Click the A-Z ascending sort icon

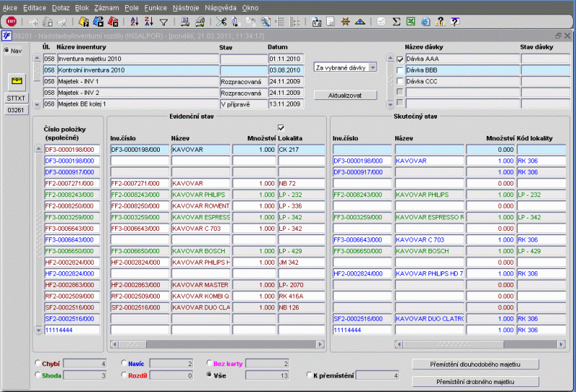coord(136,22)
